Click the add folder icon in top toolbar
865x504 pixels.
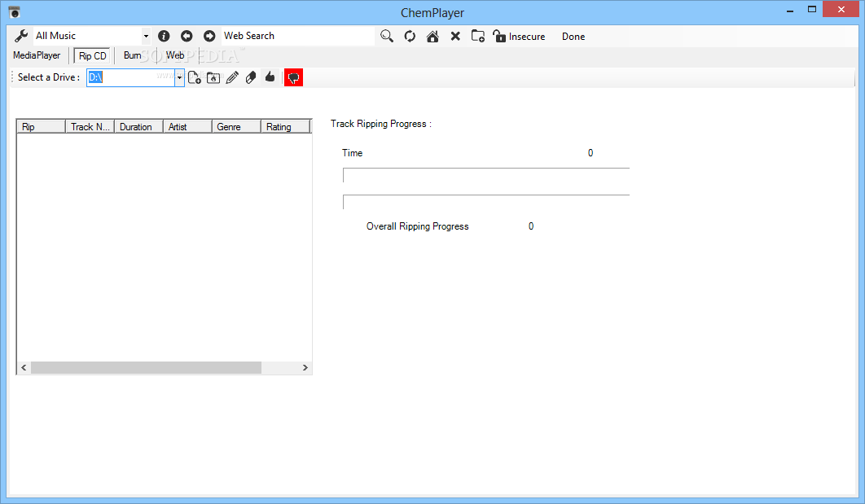click(x=478, y=37)
